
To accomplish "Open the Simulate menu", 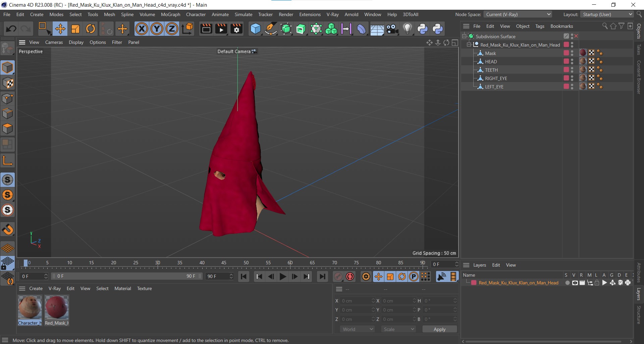I will (x=243, y=14).
